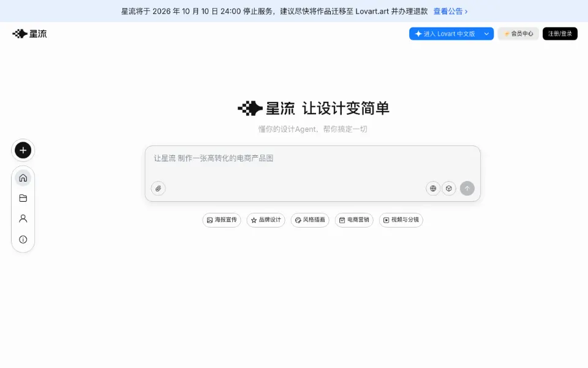Click the 星流 logo in top left

pos(29,34)
